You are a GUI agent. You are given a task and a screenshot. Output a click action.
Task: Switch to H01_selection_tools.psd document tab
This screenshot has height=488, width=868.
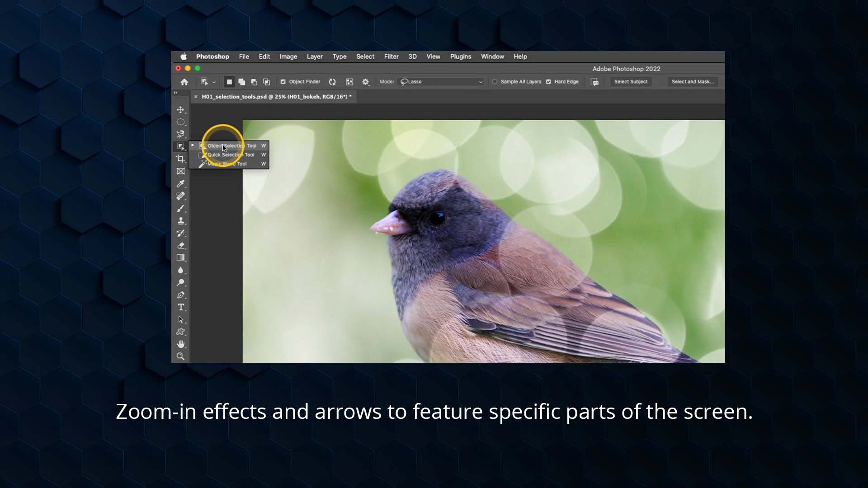click(276, 97)
